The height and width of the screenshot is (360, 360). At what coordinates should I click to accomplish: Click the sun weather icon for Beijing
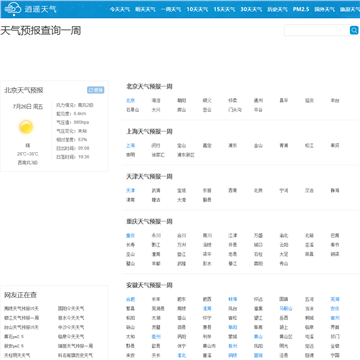26,127
